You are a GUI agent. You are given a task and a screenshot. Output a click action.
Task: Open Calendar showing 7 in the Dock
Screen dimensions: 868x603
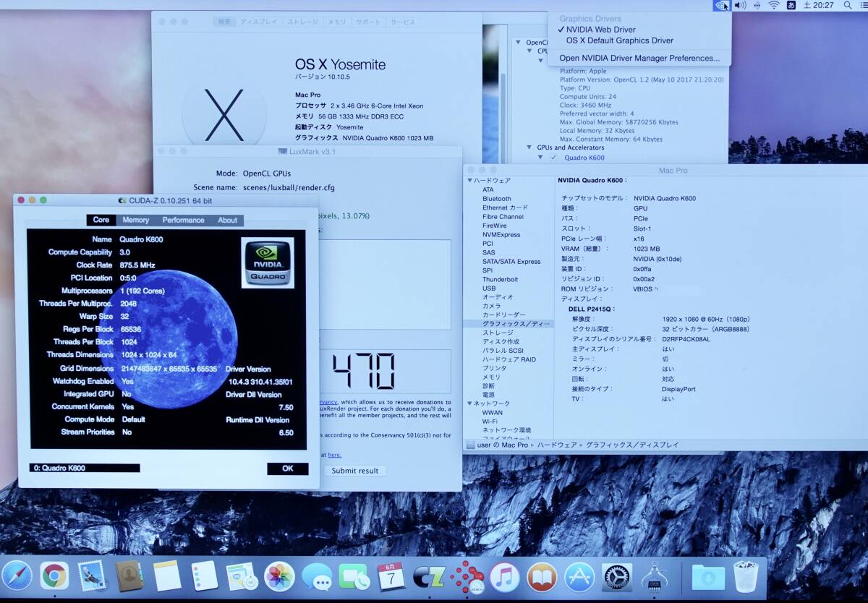point(391,576)
